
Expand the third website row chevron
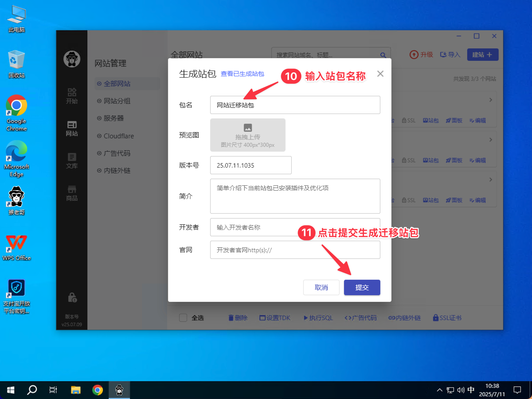(491, 180)
